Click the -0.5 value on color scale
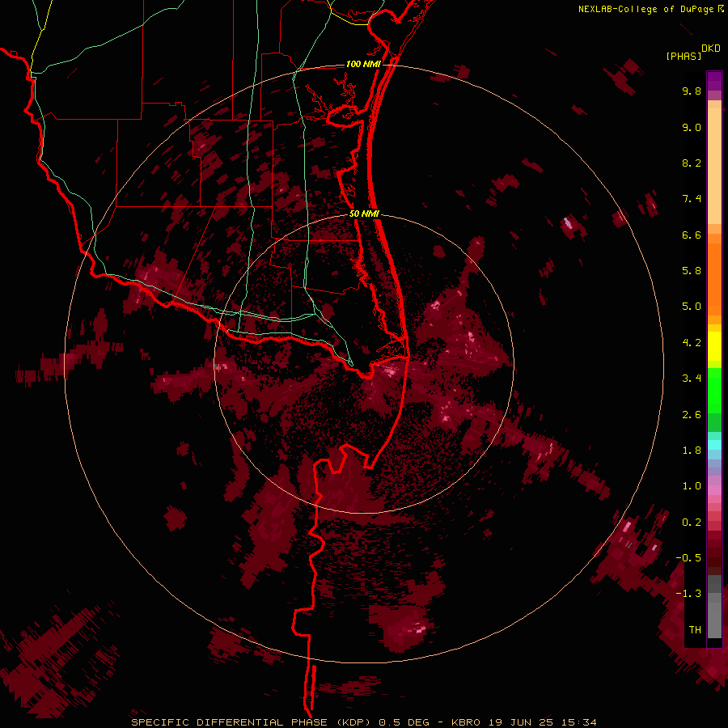This screenshot has height=728, width=728. coord(688,558)
